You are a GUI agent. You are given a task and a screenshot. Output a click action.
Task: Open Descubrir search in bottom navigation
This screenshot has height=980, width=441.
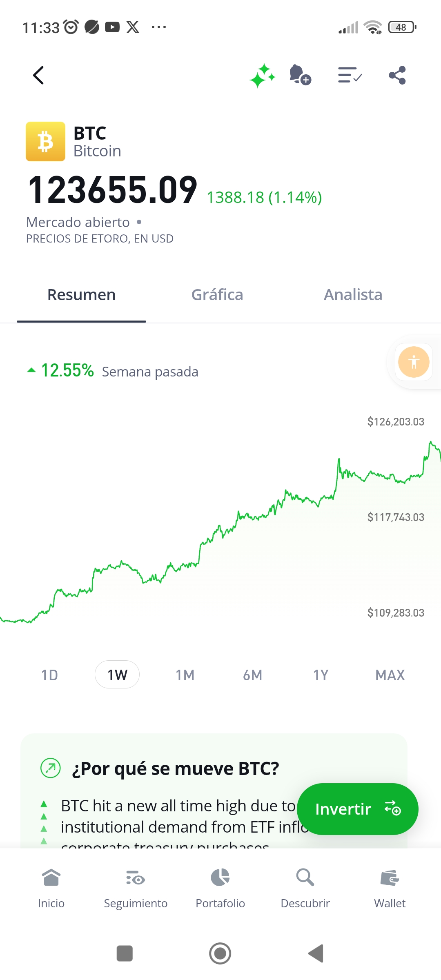tap(305, 888)
